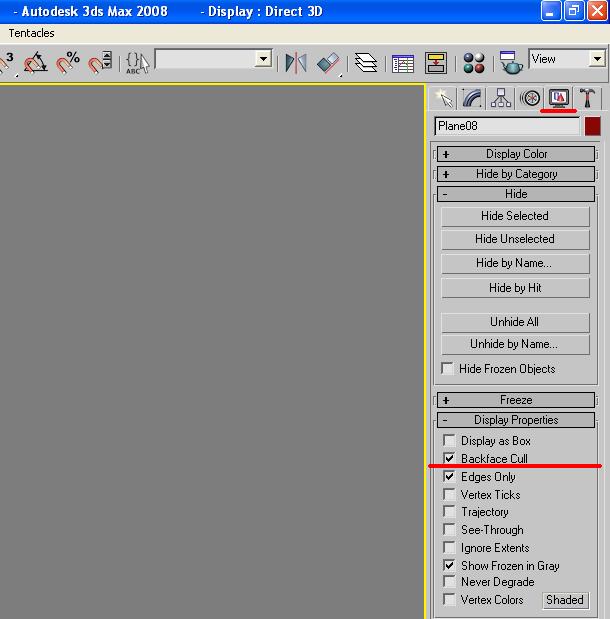Click the dark red object color swatch
610x619 pixels.
point(593,127)
